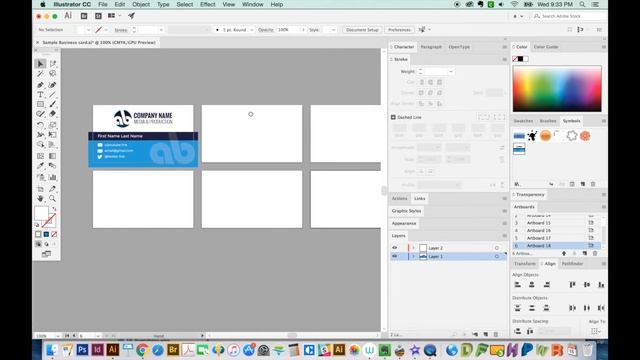Click Layer 1 target circle
The width and height of the screenshot is (640, 360).
(497, 256)
